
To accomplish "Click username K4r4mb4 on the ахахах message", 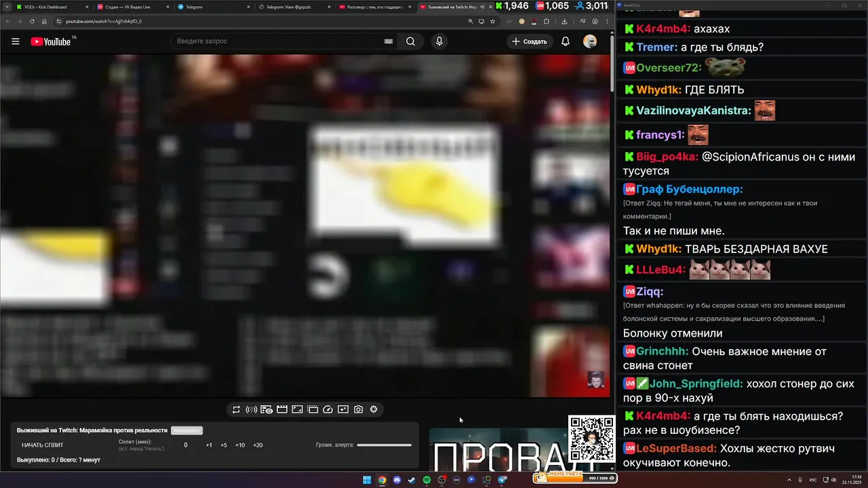I will pyautogui.click(x=663, y=29).
